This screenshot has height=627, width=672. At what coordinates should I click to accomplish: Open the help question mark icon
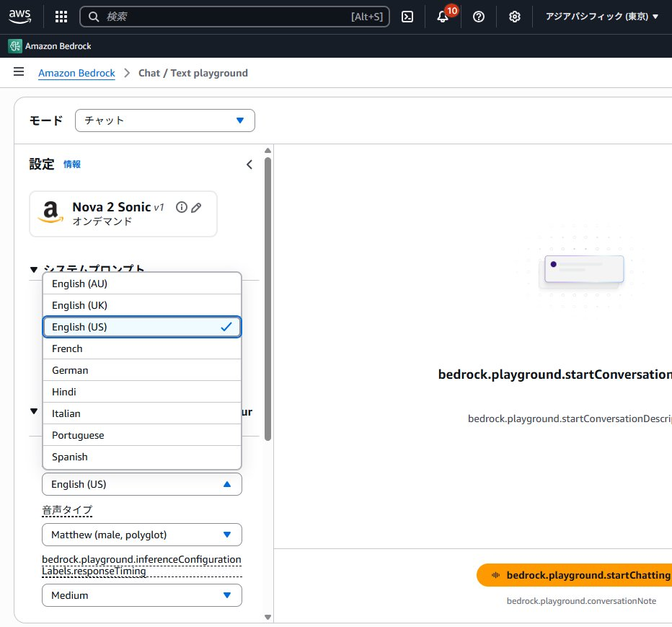tap(478, 17)
